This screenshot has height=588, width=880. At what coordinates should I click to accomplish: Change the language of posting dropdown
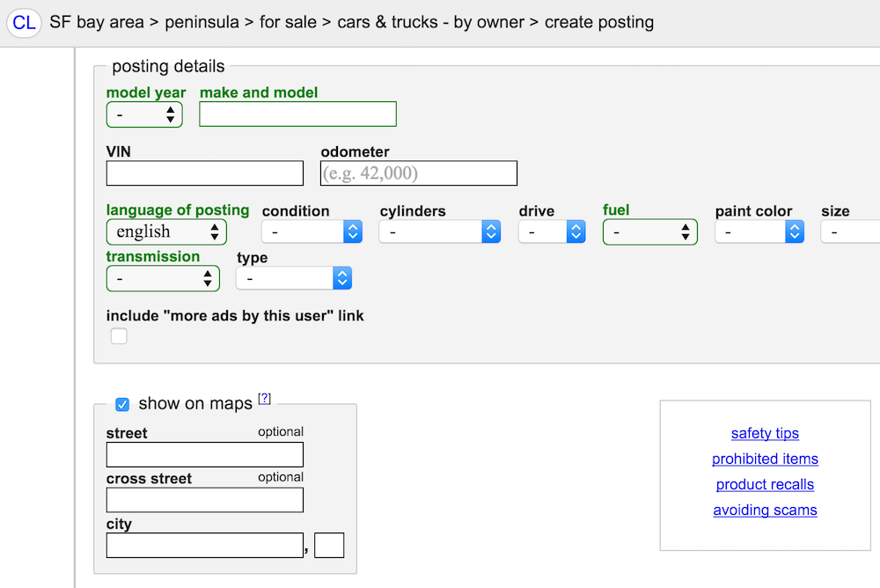(x=166, y=232)
